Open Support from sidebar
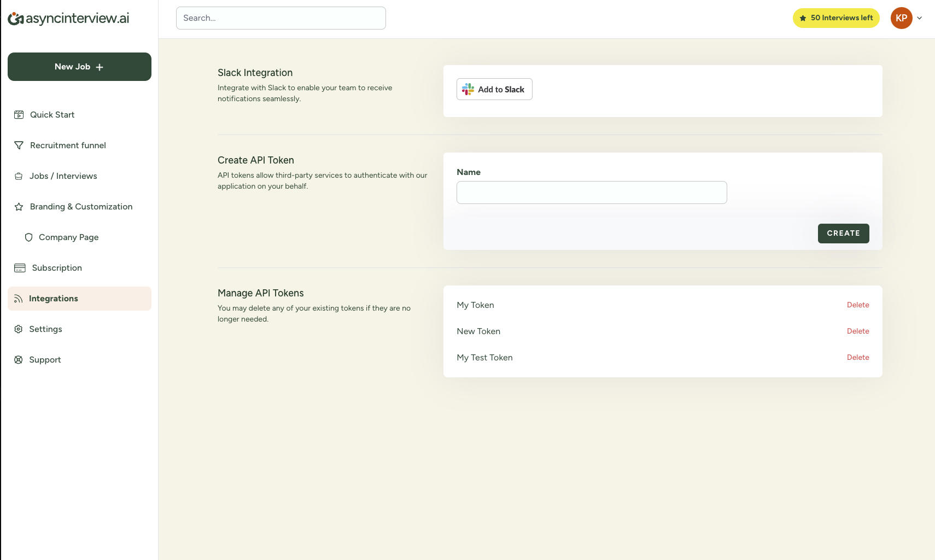 79,360
